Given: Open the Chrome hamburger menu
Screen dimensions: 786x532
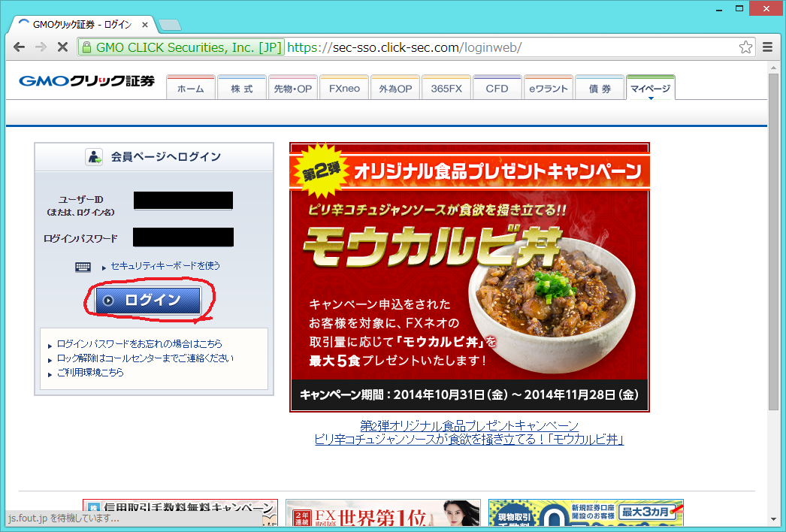Looking at the screenshot, I should tap(767, 47).
